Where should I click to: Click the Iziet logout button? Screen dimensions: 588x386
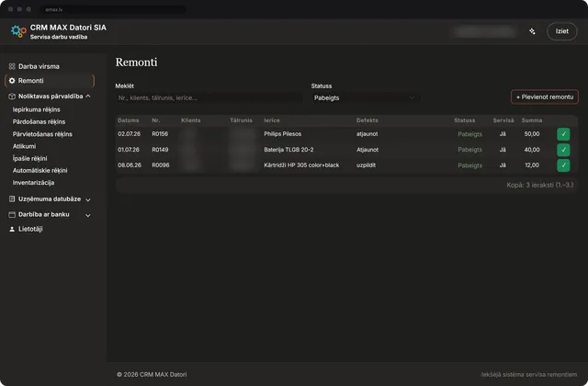tap(561, 31)
